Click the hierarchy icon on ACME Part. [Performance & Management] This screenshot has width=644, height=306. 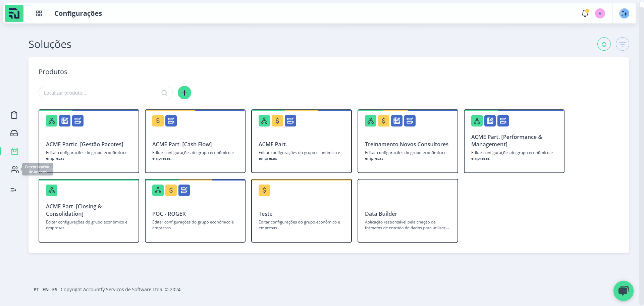tap(477, 121)
